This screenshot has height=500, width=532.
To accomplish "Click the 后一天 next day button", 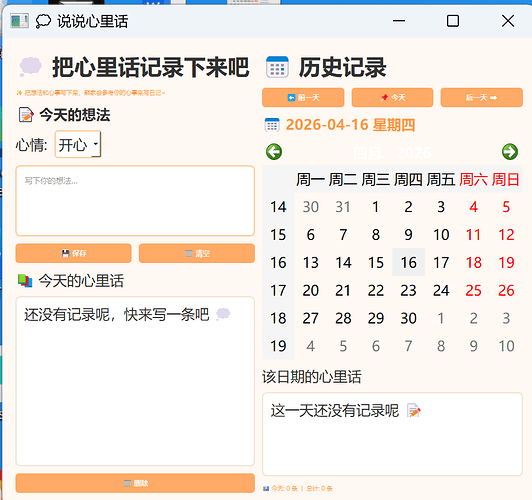I will tap(481, 98).
